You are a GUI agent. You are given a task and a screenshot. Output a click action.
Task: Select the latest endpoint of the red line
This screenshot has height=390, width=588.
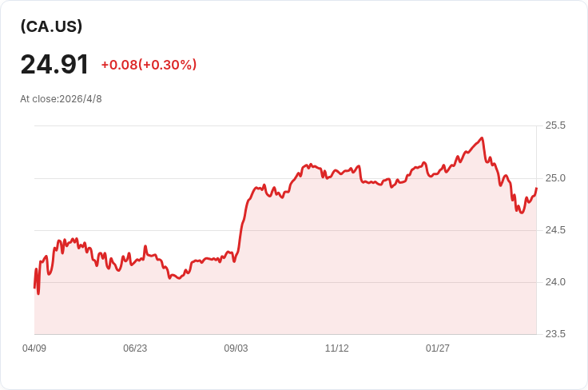coord(537,189)
